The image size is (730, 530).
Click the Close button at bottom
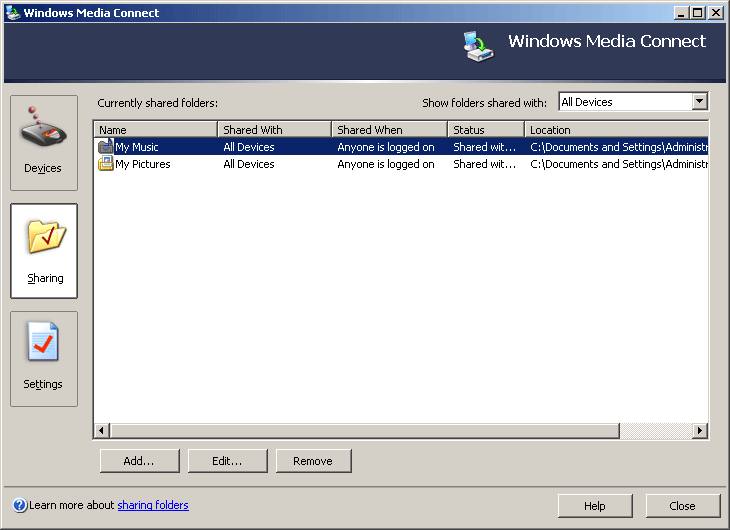click(683, 506)
